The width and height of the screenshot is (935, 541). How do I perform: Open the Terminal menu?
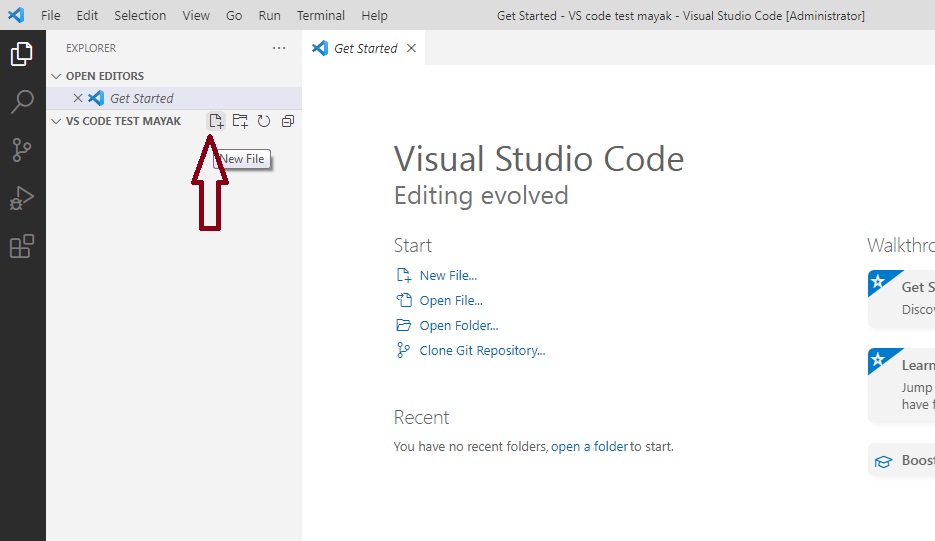tap(320, 15)
